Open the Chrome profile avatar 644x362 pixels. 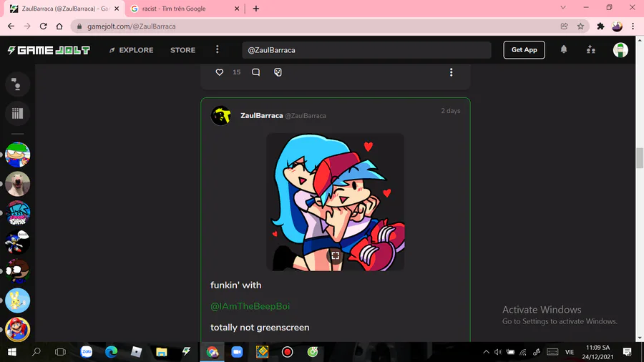pos(617,26)
